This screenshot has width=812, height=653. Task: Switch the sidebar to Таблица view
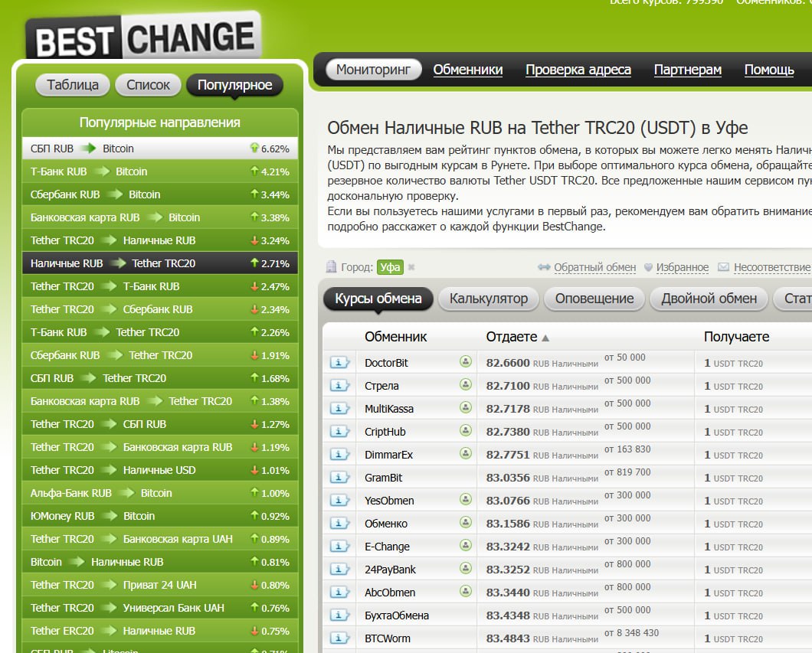click(x=73, y=85)
